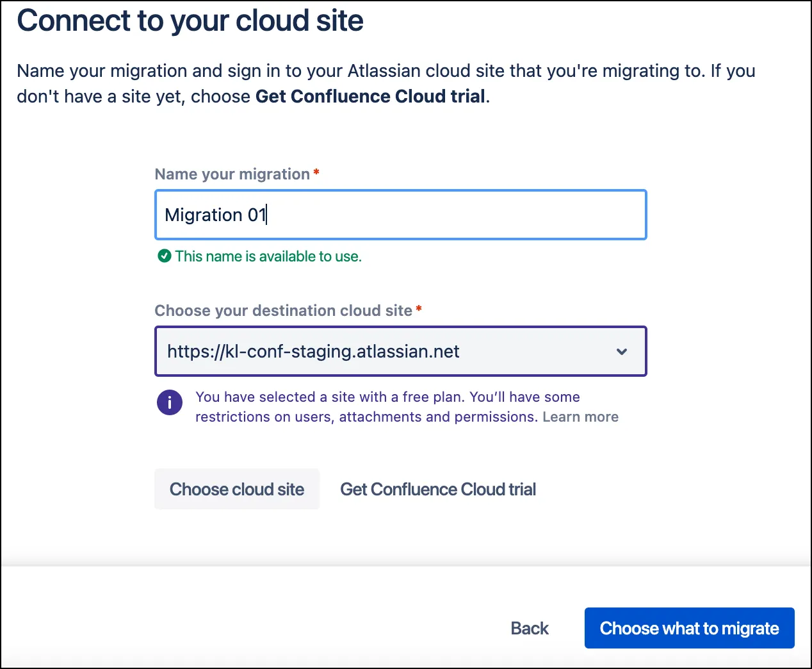Click the Name your migration text field
812x669 pixels.
click(x=400, y=215)
